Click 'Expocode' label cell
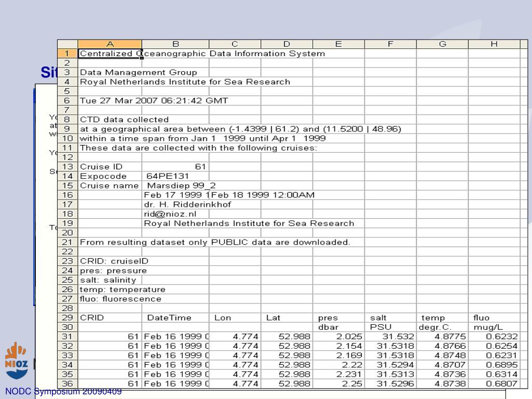Image resolution: width=532 pixels, height=399 pixels. 103,177
